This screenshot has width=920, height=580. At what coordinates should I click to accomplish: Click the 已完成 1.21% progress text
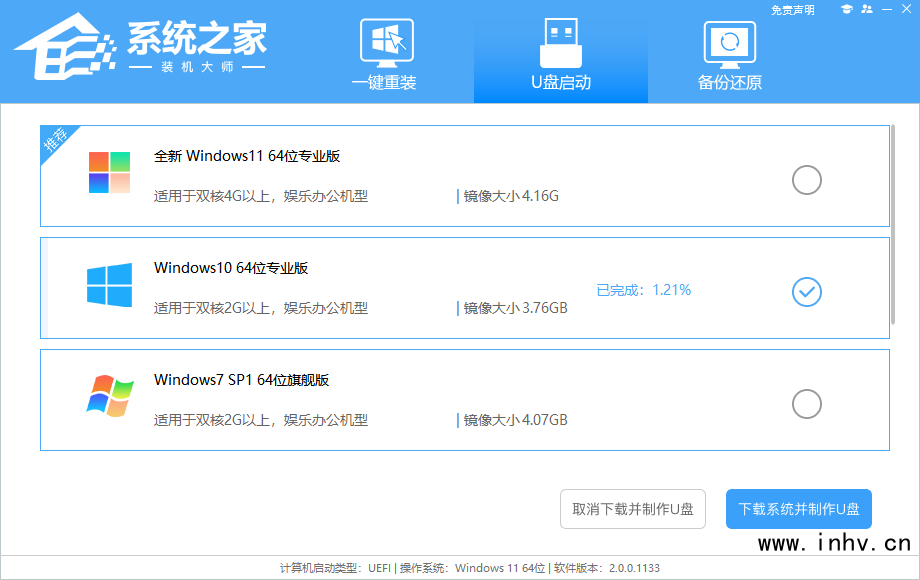(x=643, y=290)
